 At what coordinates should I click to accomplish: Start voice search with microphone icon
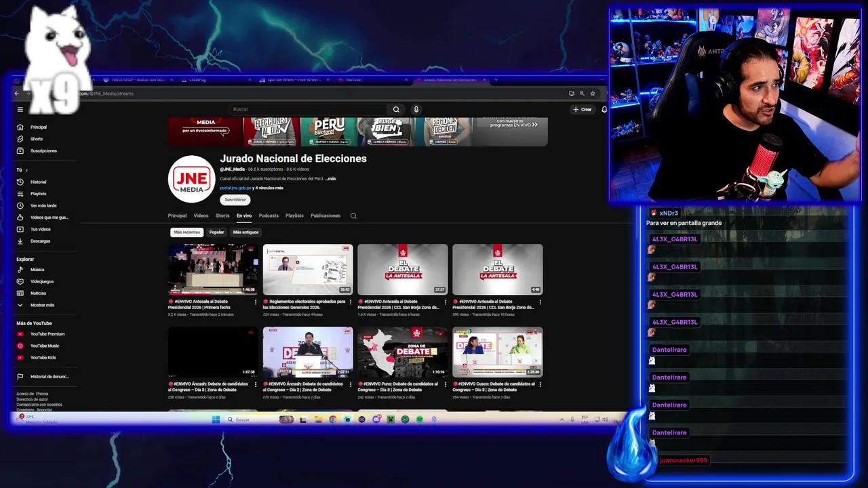[x=416, y=109]
